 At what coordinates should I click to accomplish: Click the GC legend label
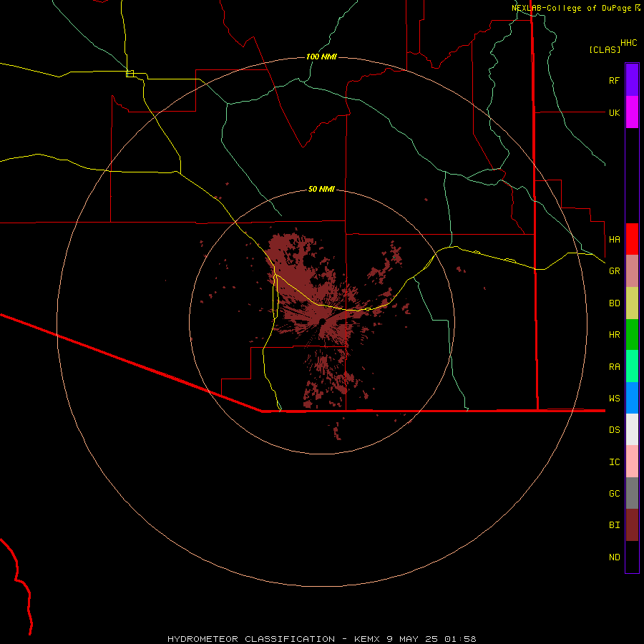coord(614,494)
